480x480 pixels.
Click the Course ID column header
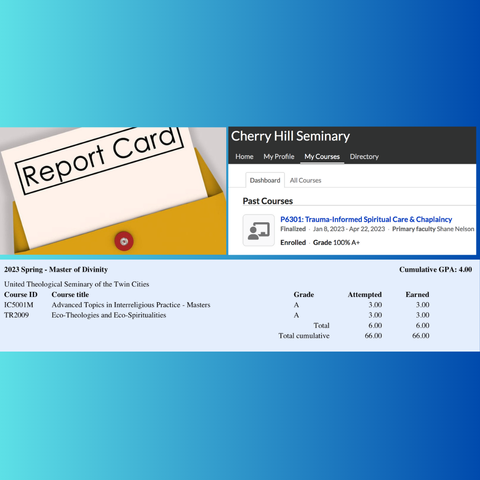click(21, 294)
